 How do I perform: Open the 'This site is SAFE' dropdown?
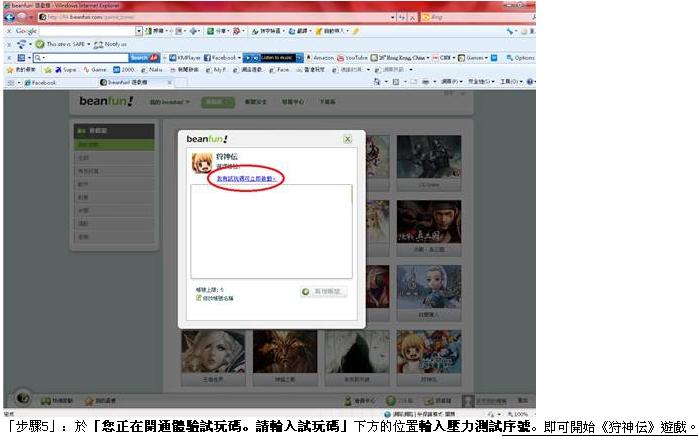tap(89, 44)
